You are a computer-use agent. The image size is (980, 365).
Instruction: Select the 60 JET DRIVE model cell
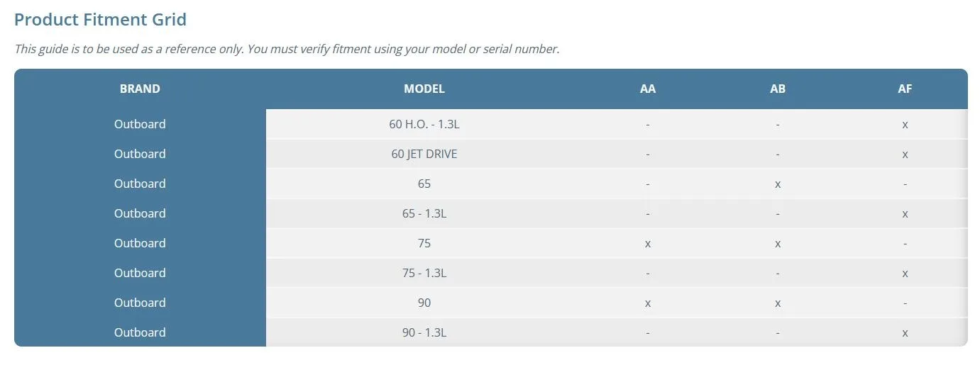pos(424,154)
